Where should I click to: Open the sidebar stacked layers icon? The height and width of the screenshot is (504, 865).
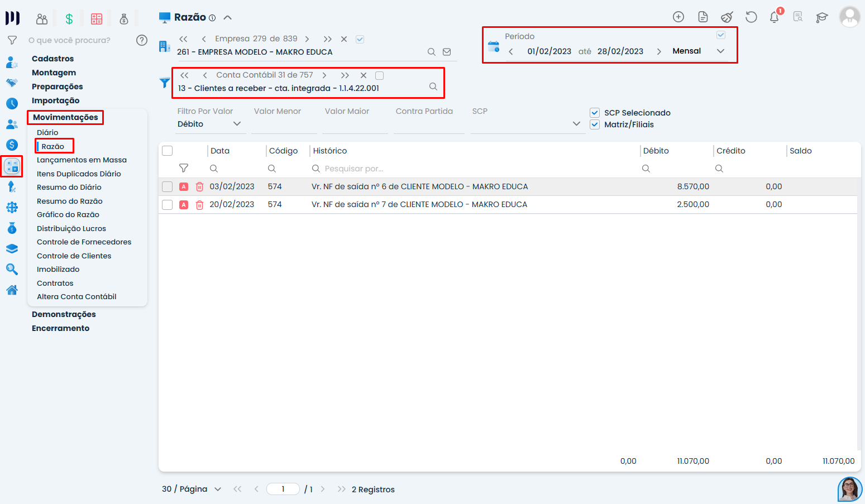pyautogui.click(x=12, y=249)
